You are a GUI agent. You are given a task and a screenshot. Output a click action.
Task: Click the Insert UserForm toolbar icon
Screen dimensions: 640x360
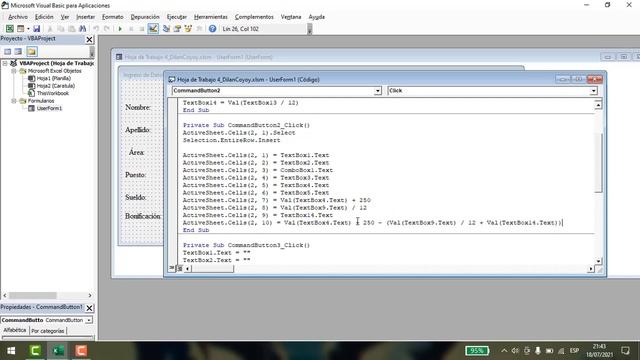pyautogui.click(x=20, y=29)
